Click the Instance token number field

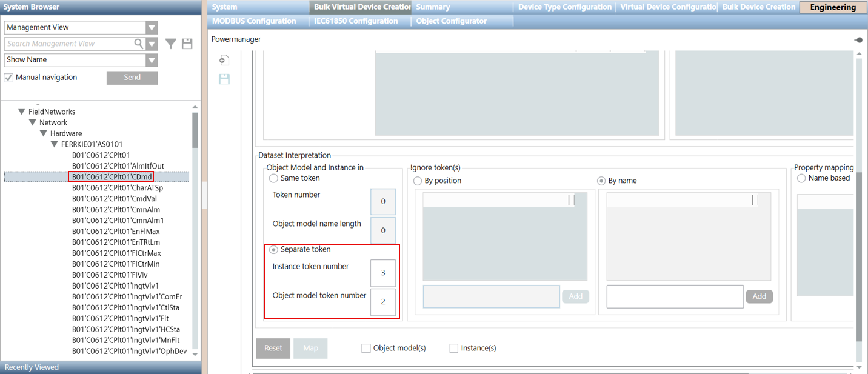tap(382, 273)
